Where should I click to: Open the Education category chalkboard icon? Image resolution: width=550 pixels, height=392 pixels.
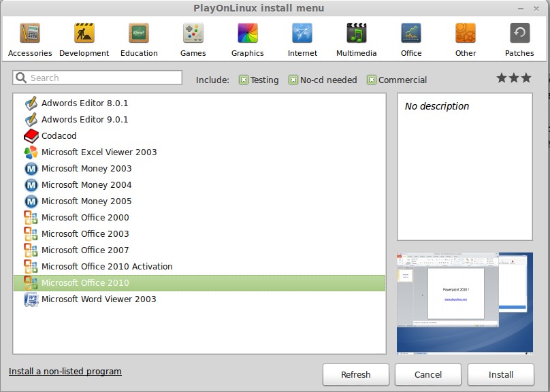tap(139, 33)
